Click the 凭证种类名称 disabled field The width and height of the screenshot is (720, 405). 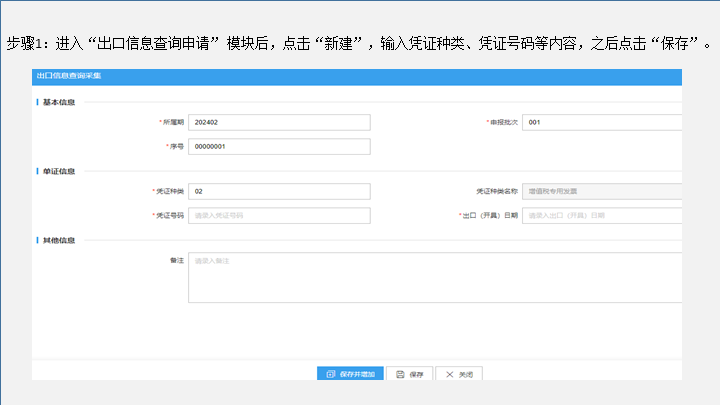point(602,191)
